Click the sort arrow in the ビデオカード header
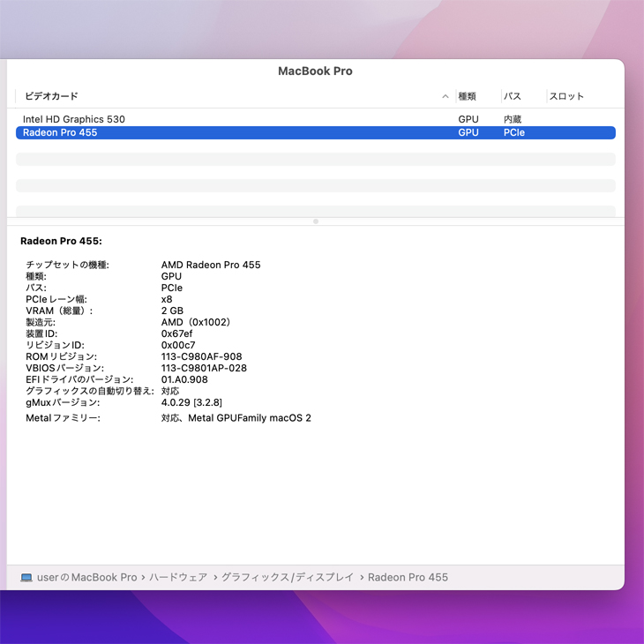 [x=446, y=96]
